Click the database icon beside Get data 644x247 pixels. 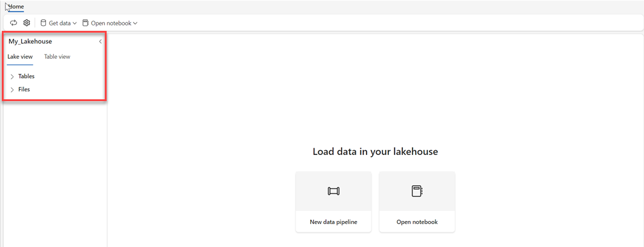(x=43, y=23)
